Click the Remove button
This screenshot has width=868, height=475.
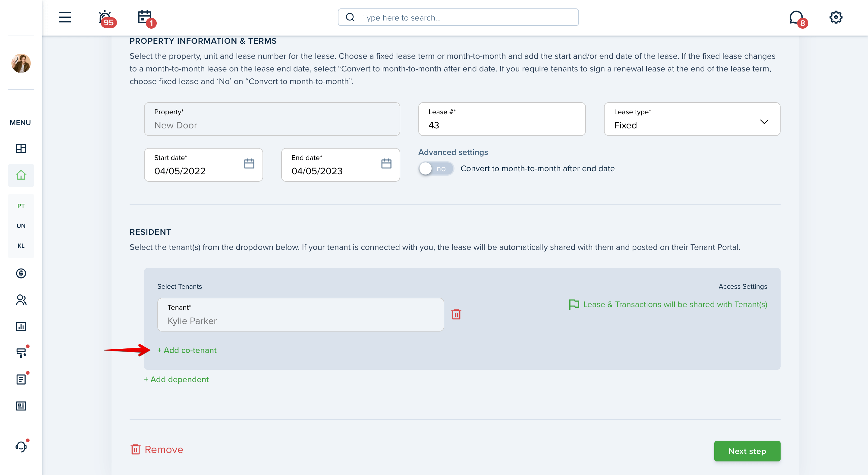point(157,449)
